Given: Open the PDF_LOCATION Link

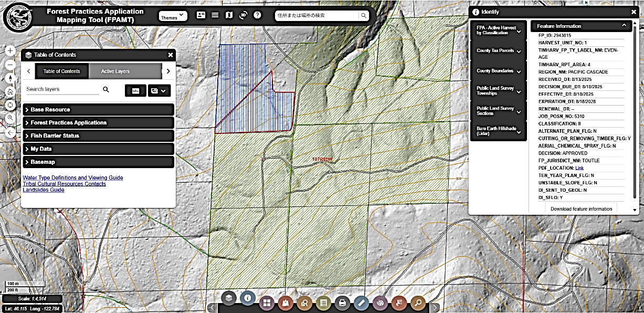Looking at the screenshot, I should pos(579,168).
